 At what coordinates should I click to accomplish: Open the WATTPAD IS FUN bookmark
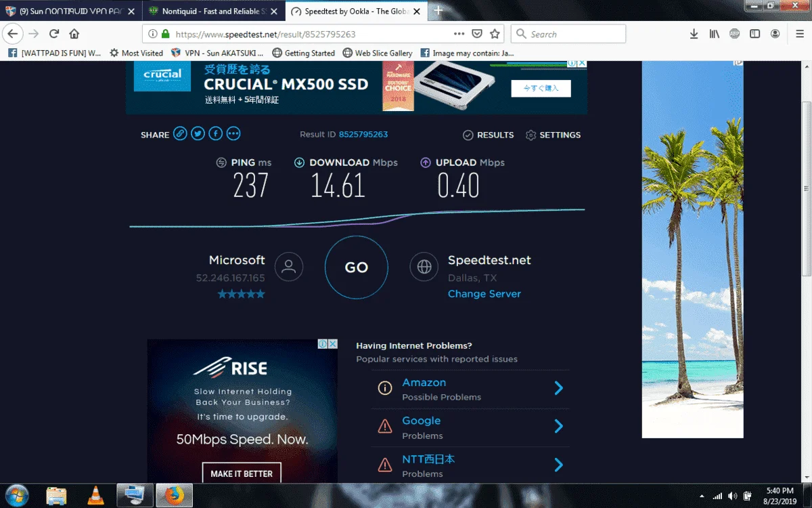click(55, 53)
